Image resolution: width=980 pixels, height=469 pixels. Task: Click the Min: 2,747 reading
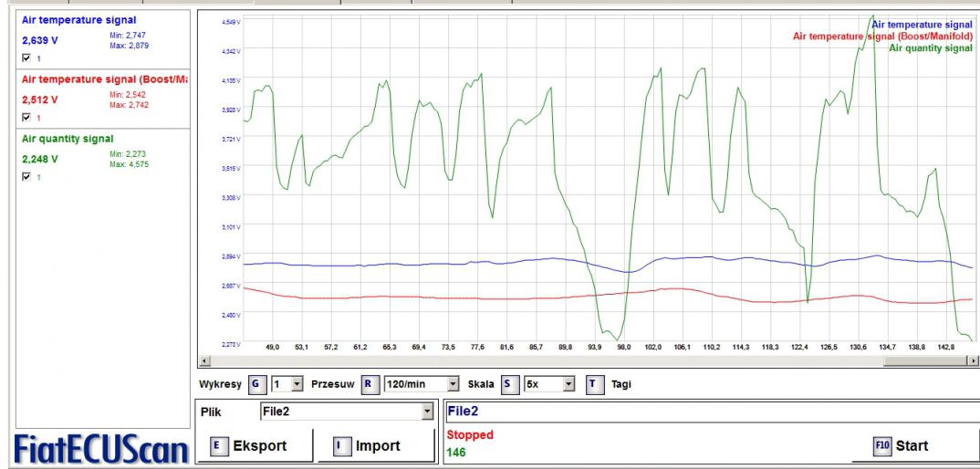[128, 36]
